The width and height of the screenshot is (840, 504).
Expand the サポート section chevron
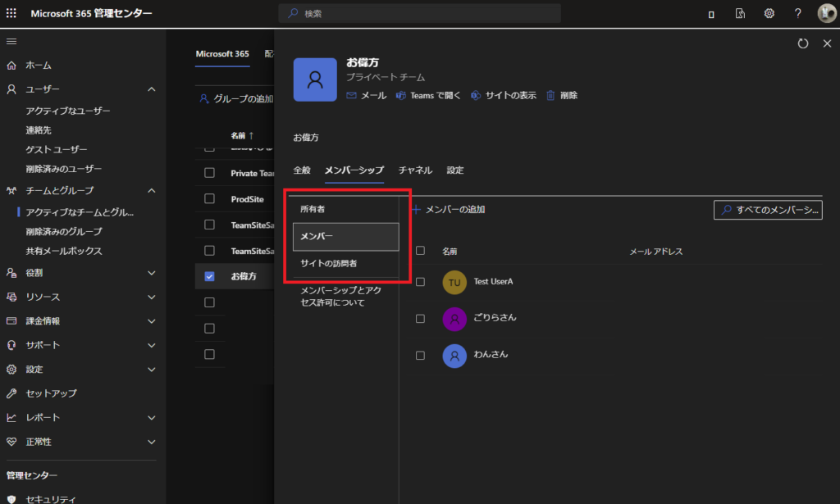pos(152,345)
